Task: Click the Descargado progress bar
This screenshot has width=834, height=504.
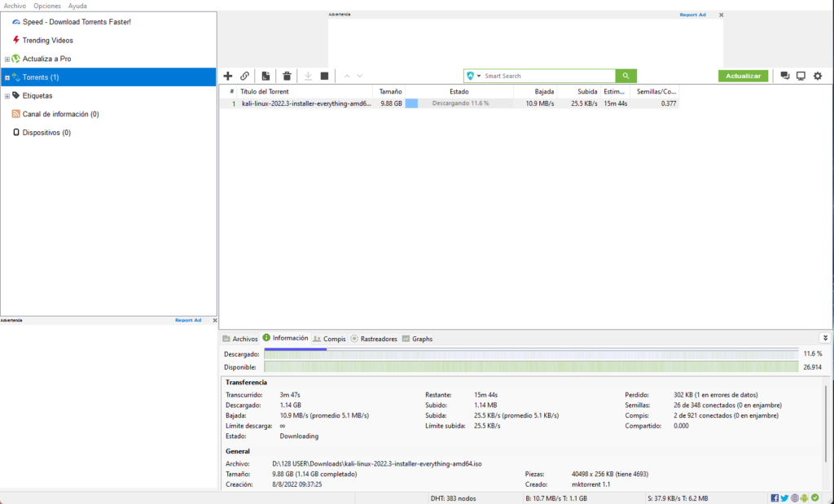Action: [x=531, y=353]
